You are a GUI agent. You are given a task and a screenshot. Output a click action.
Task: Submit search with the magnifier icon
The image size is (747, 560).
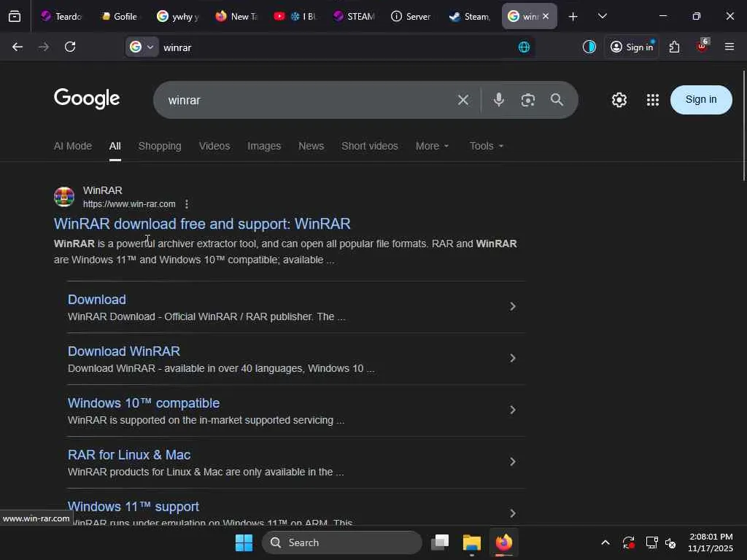coord(557,99)
